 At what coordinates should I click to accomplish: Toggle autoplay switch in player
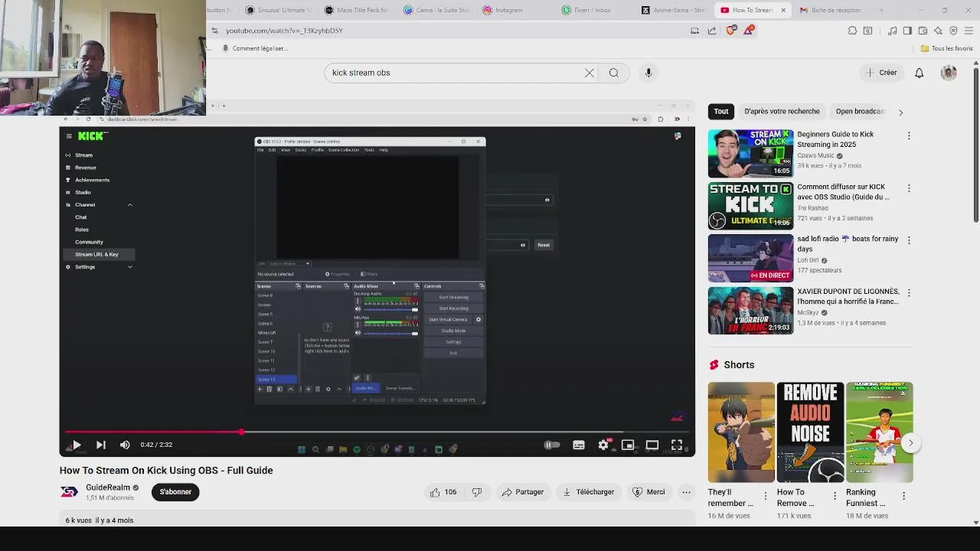click(551, 445)
